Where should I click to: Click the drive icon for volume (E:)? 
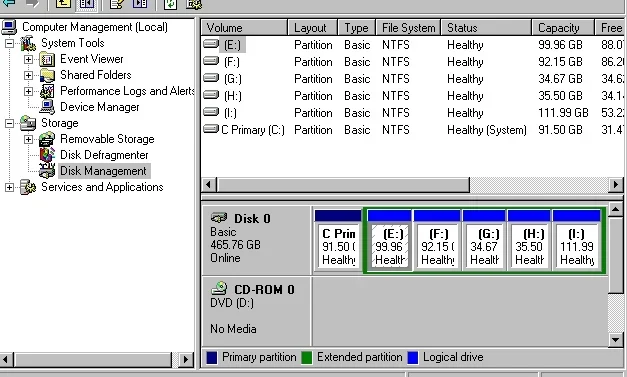[211, 44]
